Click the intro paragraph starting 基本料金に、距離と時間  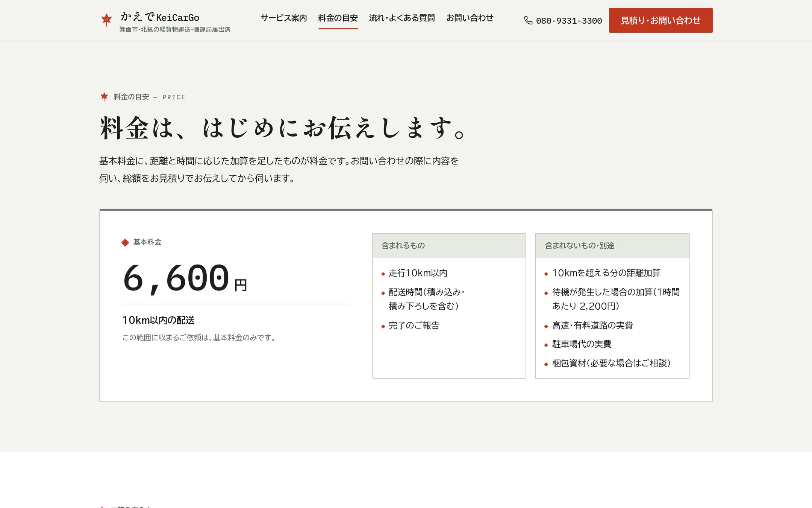click(x=279, y=169)
